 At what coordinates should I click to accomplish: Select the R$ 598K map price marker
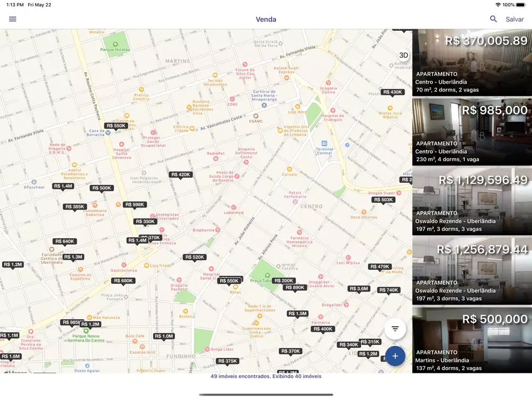click(x=135, y=204)
